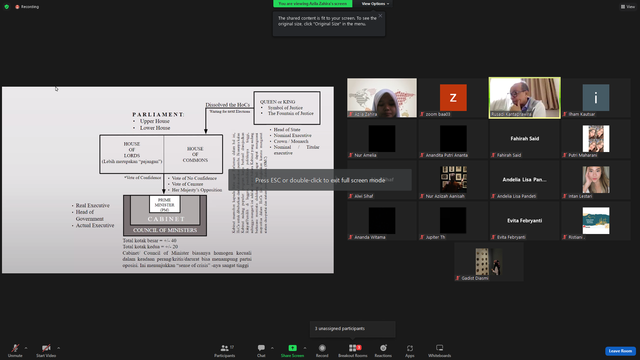Click the green Share Screen icon
Image resolution: width=640 pixels, height=360 pixels.
pos(293,348)
